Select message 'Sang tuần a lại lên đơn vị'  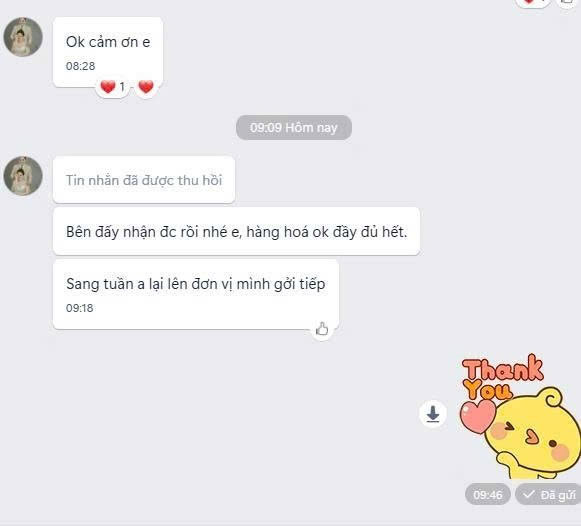coord(196,294)
